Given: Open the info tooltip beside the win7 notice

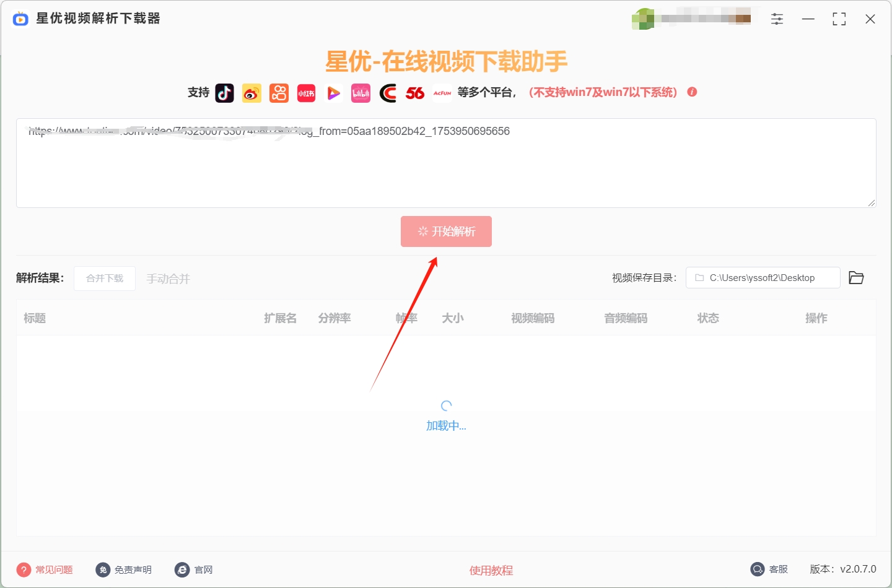Looking at the screenshot, I should click(x=692, y=92).
